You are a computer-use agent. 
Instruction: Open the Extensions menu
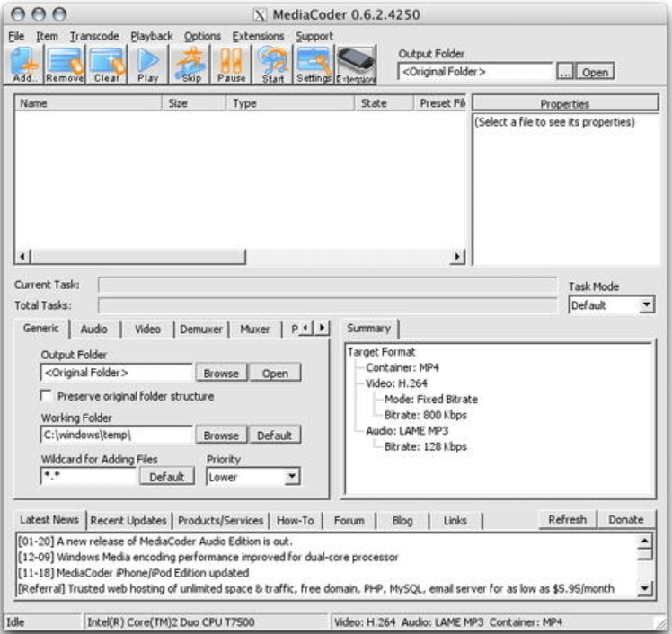click(x=258, y=36)
